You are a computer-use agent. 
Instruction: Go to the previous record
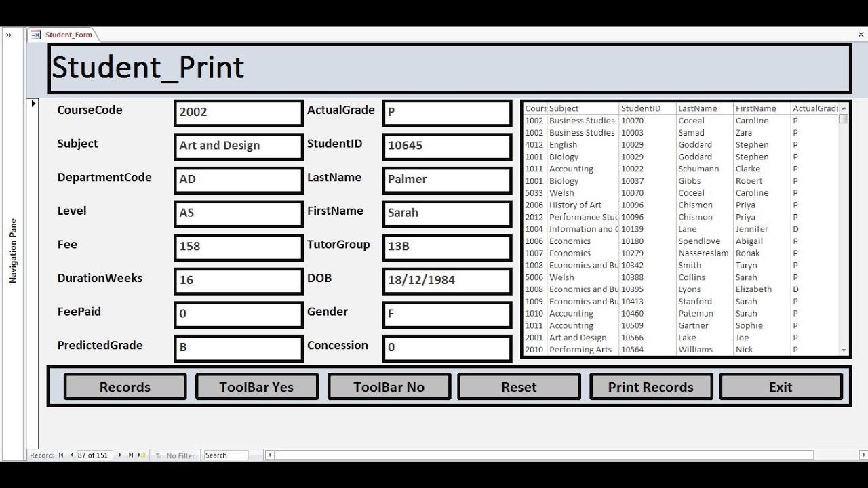(72, 455)
